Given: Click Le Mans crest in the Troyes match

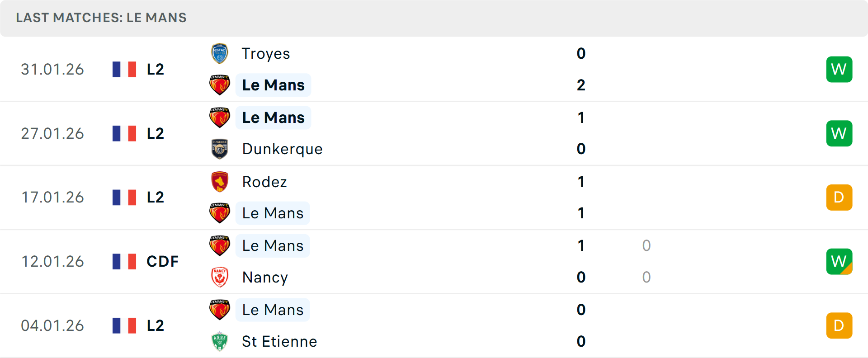Looking at the screenshot, I should pos(220,85).
